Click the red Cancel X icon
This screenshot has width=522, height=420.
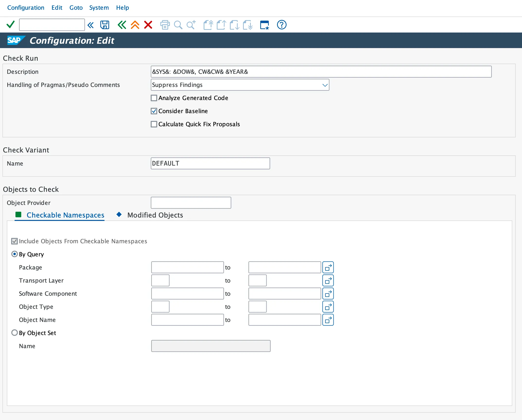point(148,25)
